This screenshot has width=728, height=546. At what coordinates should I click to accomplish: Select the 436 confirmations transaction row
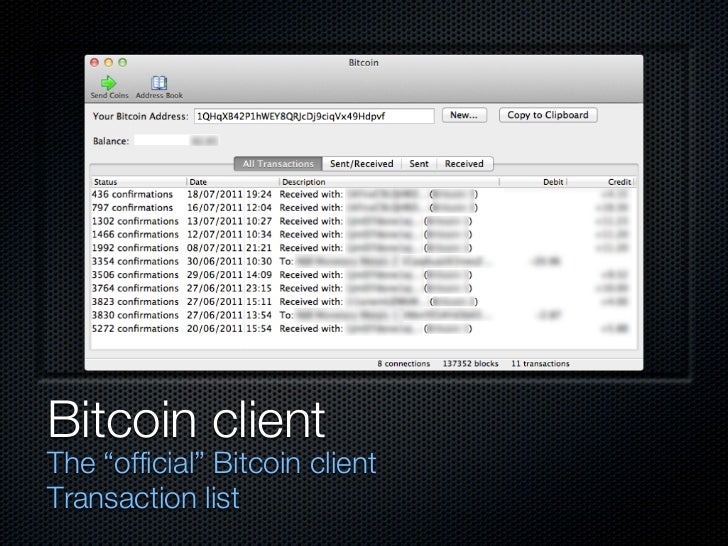[362, 194]
